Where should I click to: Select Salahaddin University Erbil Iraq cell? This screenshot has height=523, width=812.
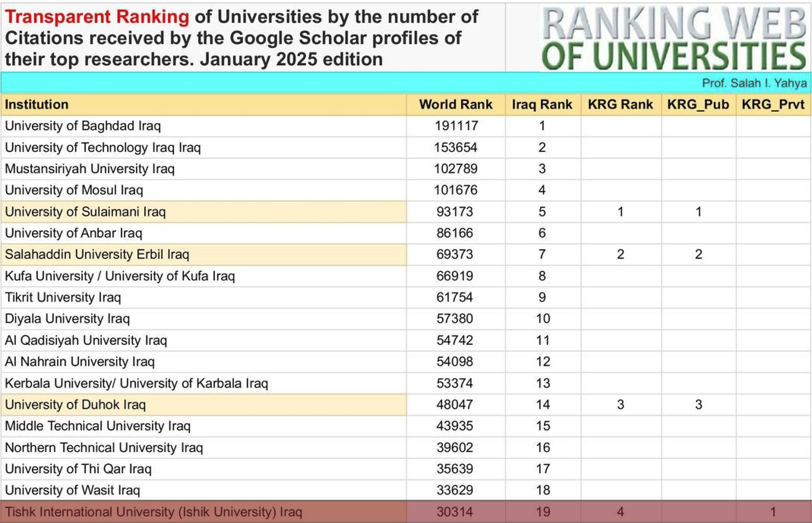click(x=97, y=254)
